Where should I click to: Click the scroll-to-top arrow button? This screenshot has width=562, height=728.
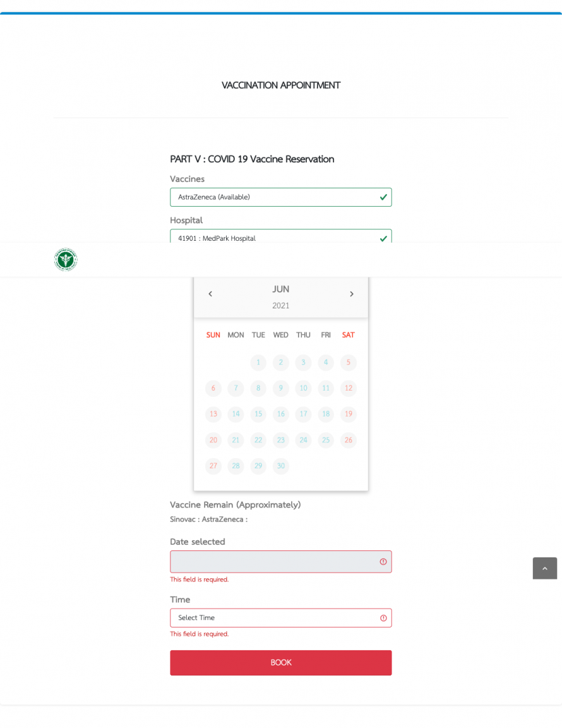(544, 567)
